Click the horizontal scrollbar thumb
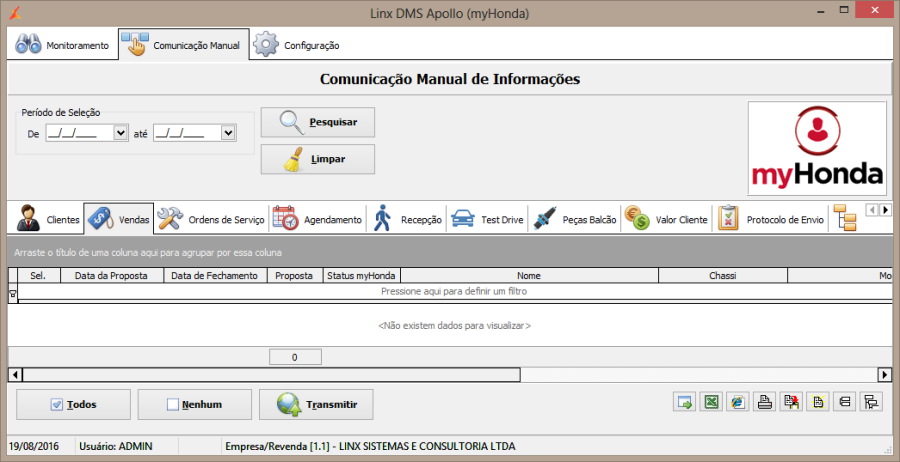 [x=271, y=375]
